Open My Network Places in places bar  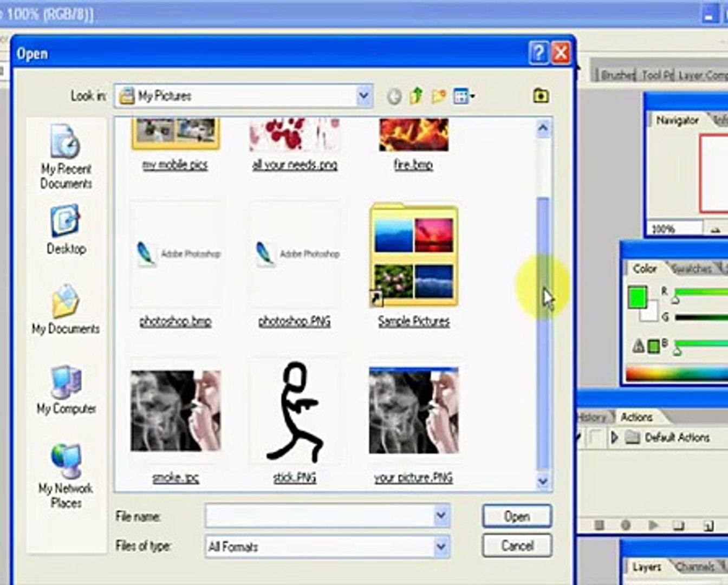tap(66, 476)
